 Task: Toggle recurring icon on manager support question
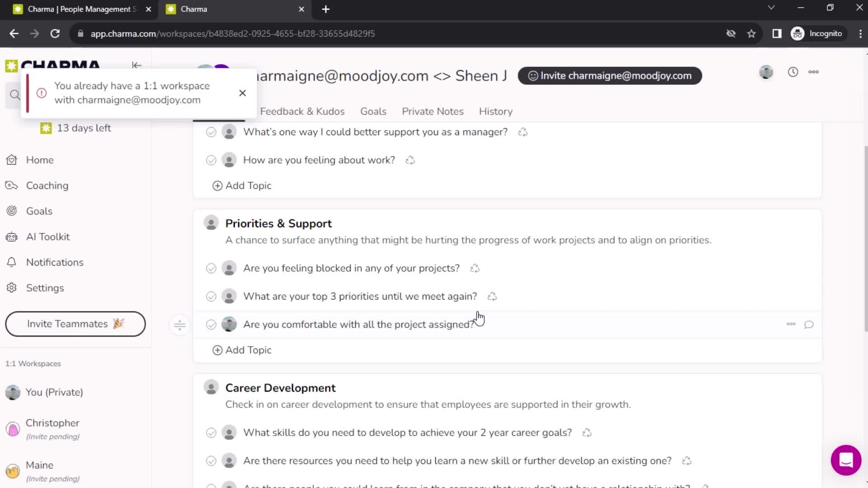coord(523,132)
